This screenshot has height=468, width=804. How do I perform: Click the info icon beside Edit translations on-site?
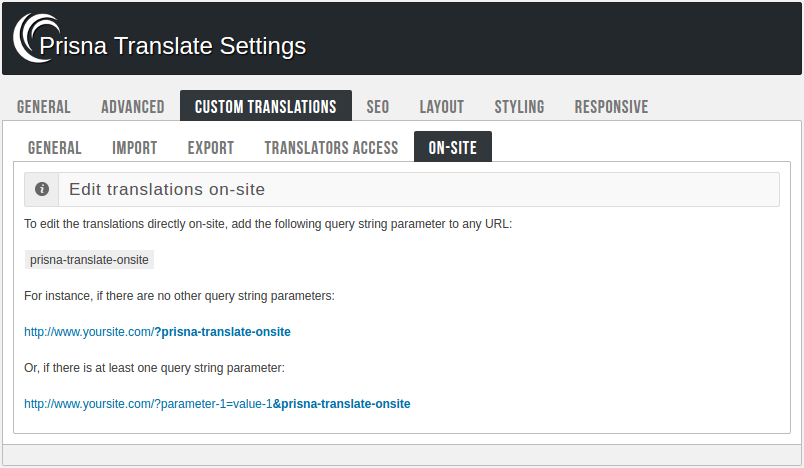[x=42, y=189]
